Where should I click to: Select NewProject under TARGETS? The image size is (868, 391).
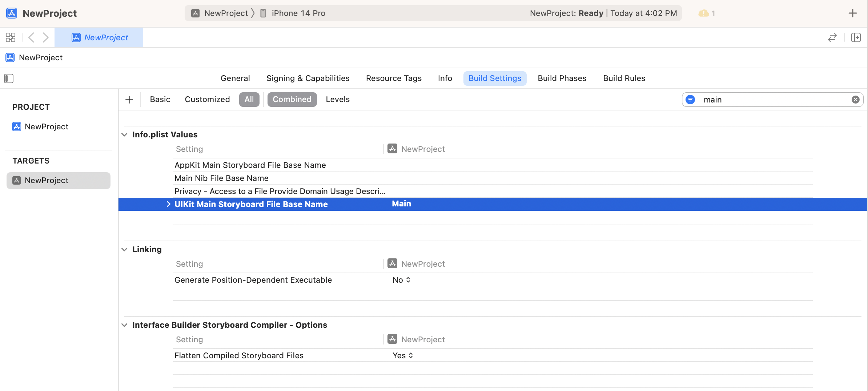(x=58, y=181)
